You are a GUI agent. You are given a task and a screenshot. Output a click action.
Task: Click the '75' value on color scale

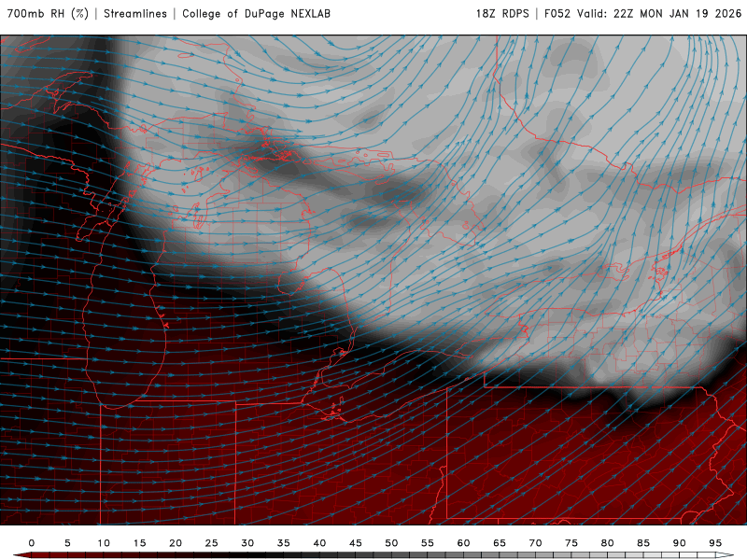click(571, 543)
